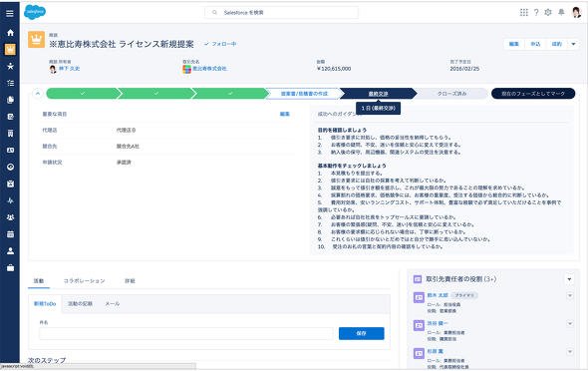Viewport: 588px width, 371px height.
Task: Click the middle header action button
Action: pyautogui.click(x=535, y=44)
